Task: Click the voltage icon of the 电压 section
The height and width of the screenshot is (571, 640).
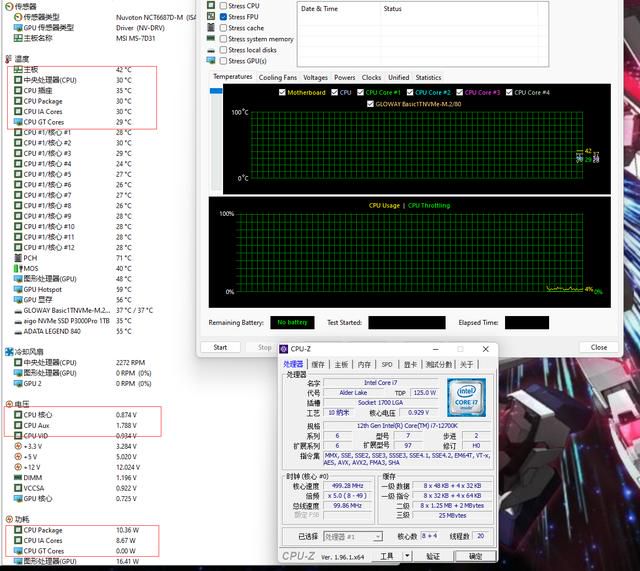Action: click(9, 404)
